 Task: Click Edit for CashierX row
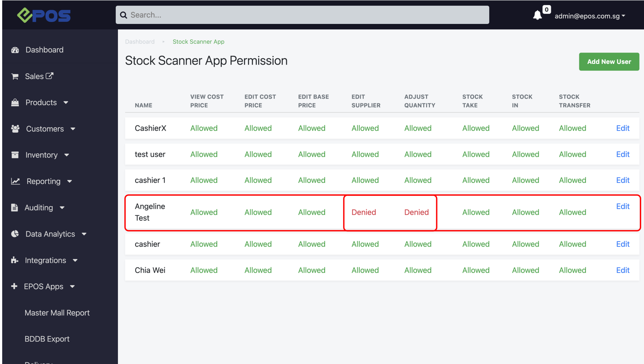click(623, 128)
